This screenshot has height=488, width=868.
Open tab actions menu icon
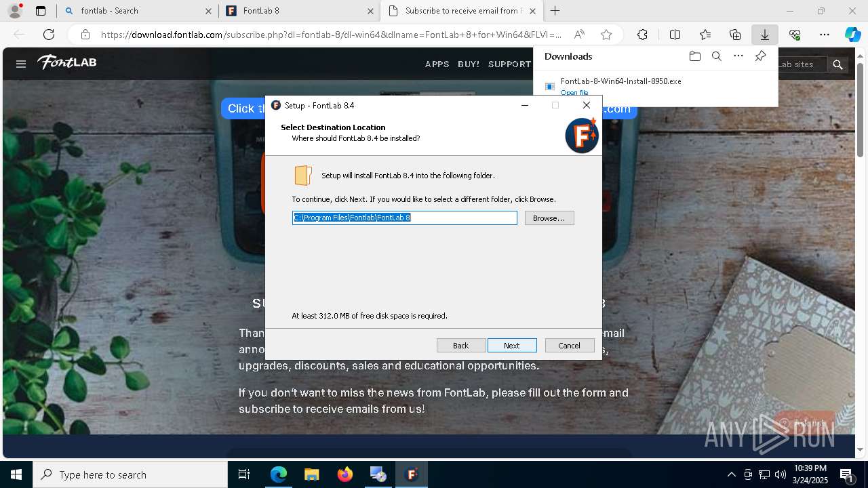pyautogui.click(x=41, y=11)
